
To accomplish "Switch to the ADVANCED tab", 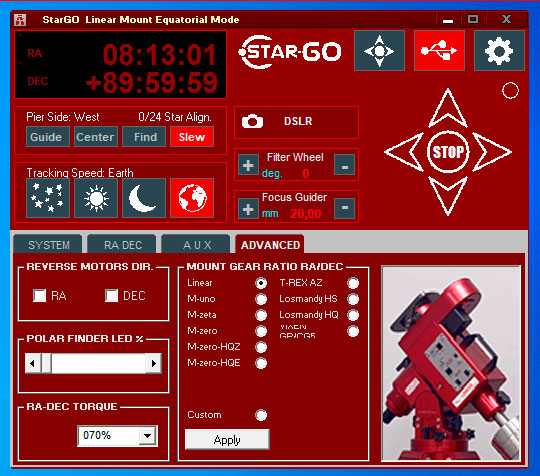I will 270,245.
